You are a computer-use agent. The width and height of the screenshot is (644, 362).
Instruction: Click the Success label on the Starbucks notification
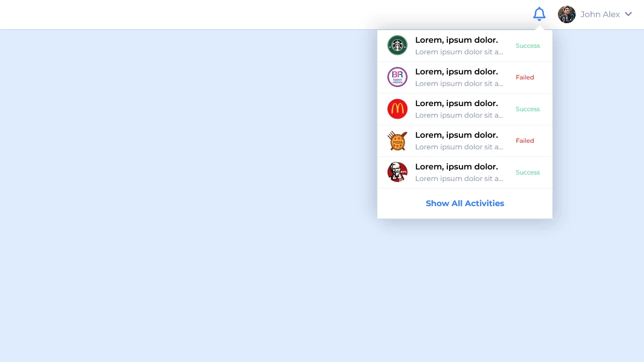point(527,45)
